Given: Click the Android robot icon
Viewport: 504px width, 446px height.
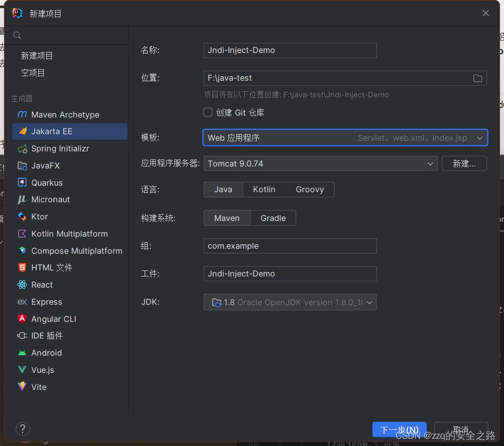Looking at the screenshot, I should (x=22, y=353).
